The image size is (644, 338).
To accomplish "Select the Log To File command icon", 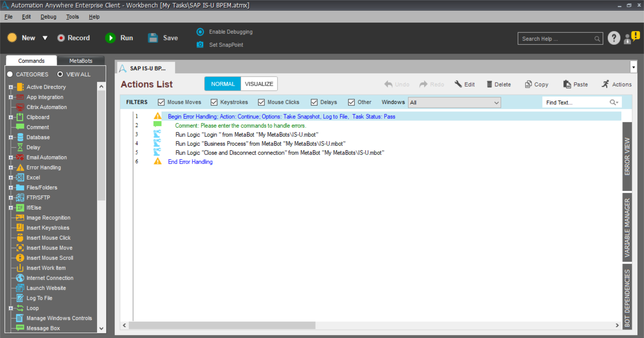I will click(x=20, y=298).
